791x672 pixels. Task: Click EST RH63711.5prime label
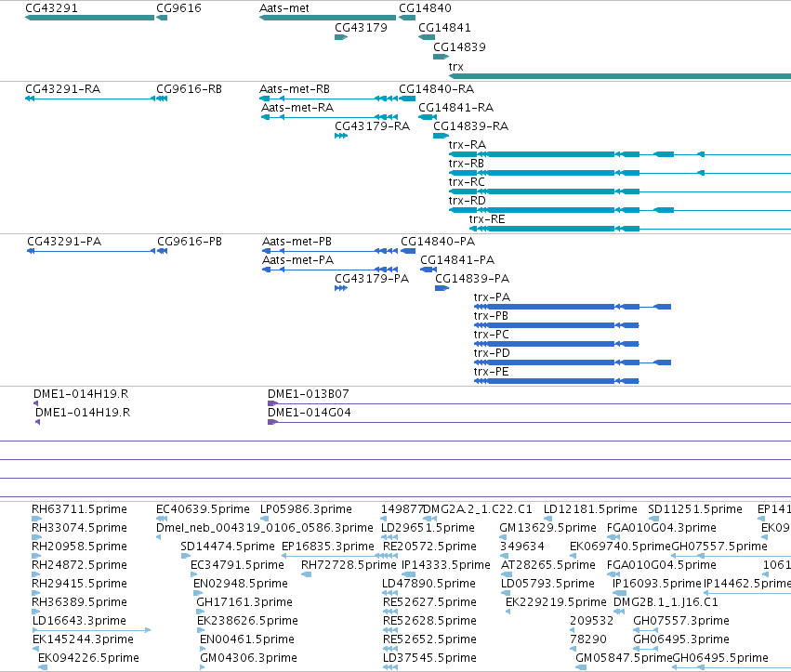pyautogui.click(x=79, y=509)
